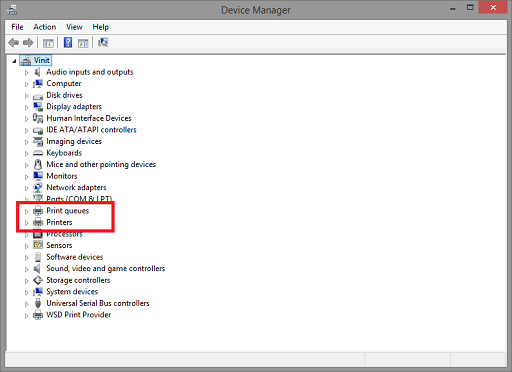The width and height of the screenshot is (512, 372).
Task: Expand the Network adapters arrow
Action: (26, 188)
